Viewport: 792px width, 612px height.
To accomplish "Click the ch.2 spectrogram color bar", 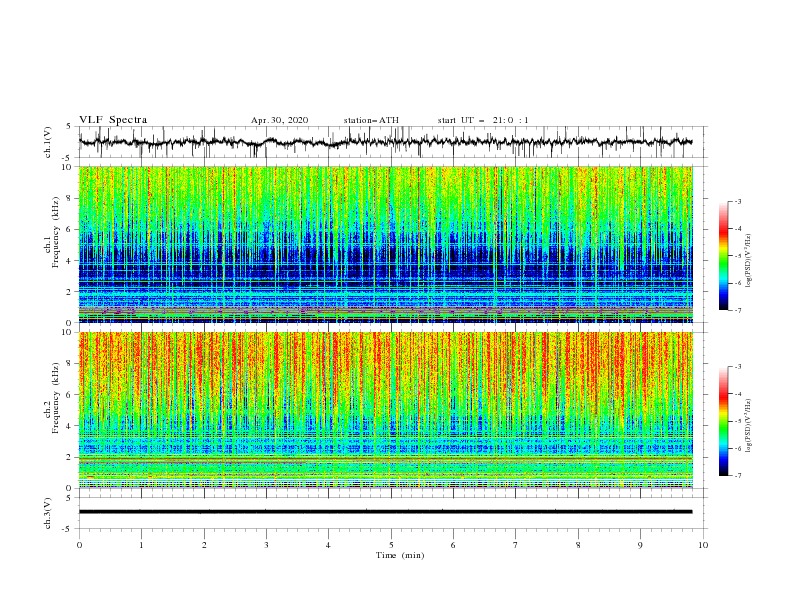I will [723, 421].
